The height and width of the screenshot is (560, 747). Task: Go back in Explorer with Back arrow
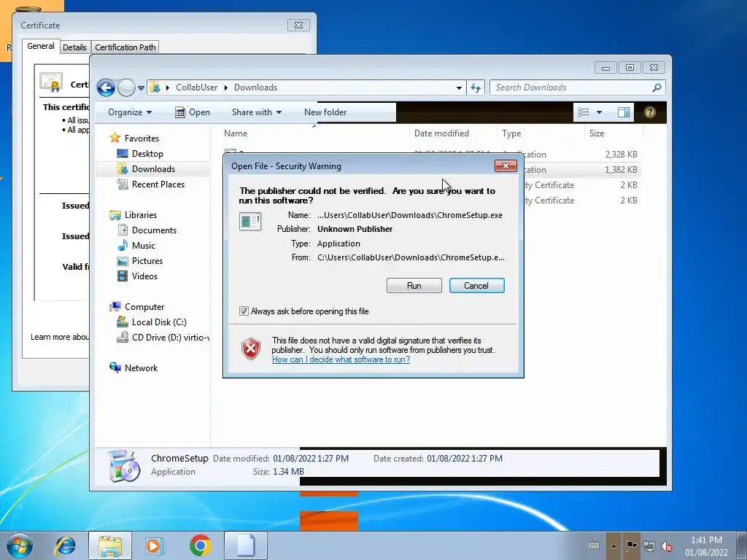click(106, 87)
